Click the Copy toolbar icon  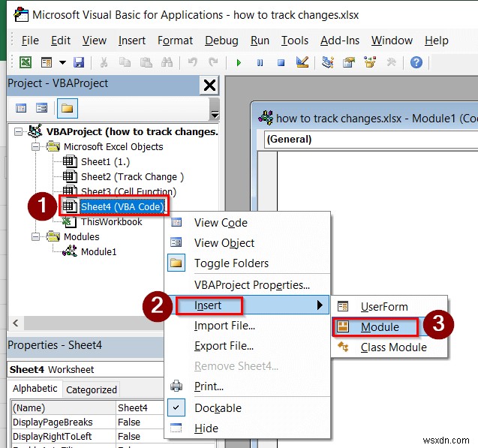coord(125,62)
